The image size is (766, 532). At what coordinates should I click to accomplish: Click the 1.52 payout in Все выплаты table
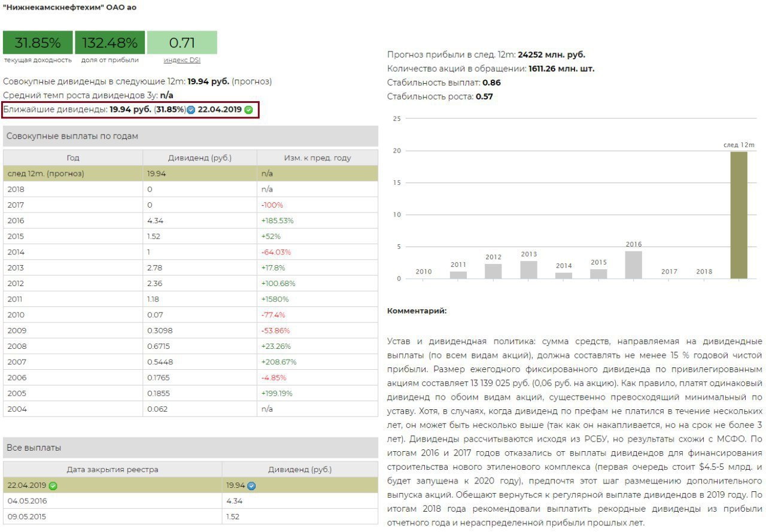coord(233,516)
